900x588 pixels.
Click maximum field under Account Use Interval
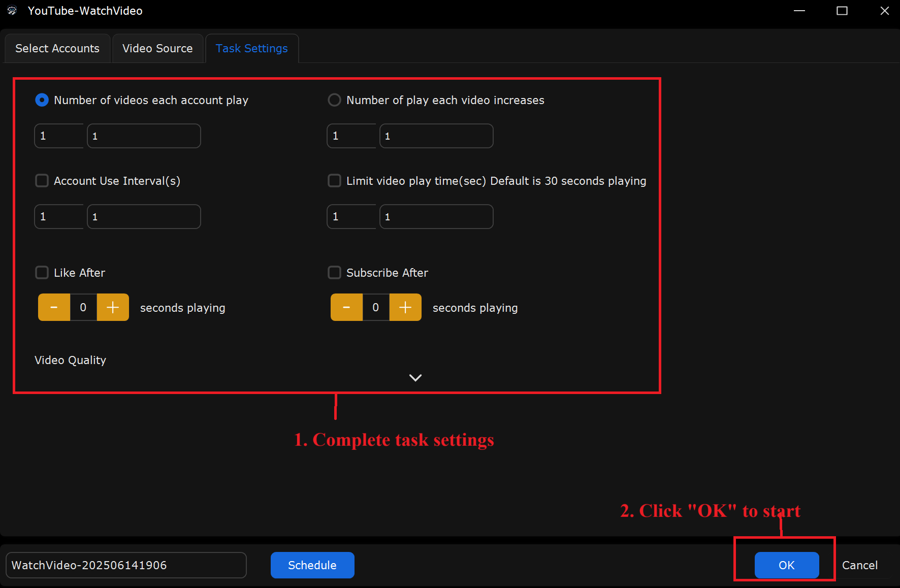pyautogui.click(x=144, y=217)
